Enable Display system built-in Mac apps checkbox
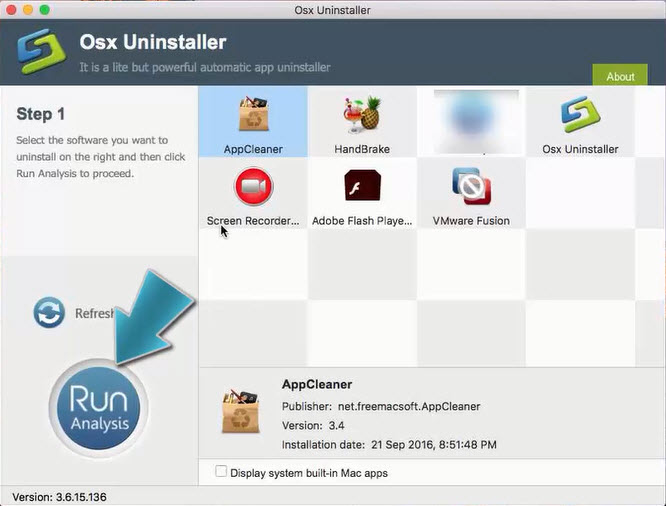This screenshot has height=506, width=666. click(221, 471)
